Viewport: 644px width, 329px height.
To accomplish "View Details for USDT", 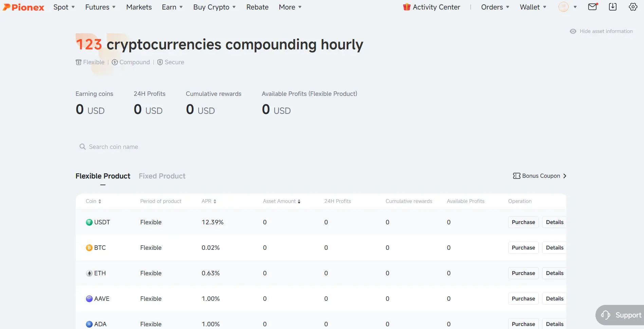I will pyautogui.click(x=555, y=222).
